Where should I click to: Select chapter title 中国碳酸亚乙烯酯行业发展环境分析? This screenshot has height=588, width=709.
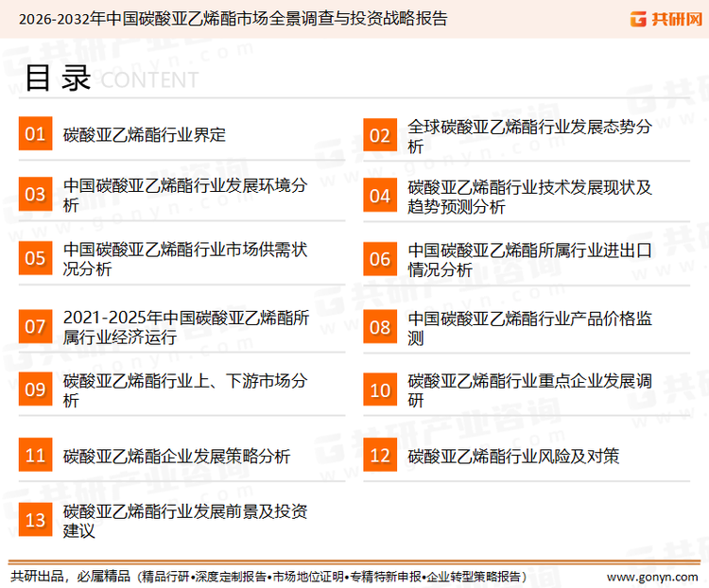click(x=185, y=195)
